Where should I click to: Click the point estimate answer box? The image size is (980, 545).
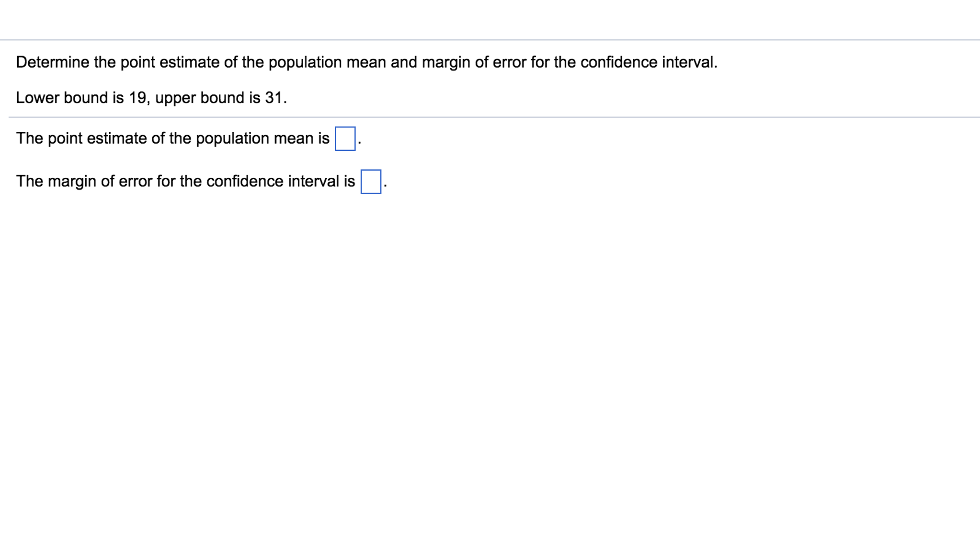coord(345,139)
